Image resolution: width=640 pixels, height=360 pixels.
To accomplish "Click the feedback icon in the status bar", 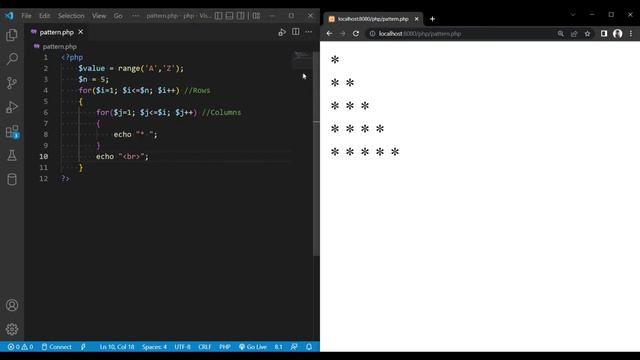I will (x=294, y=347).
